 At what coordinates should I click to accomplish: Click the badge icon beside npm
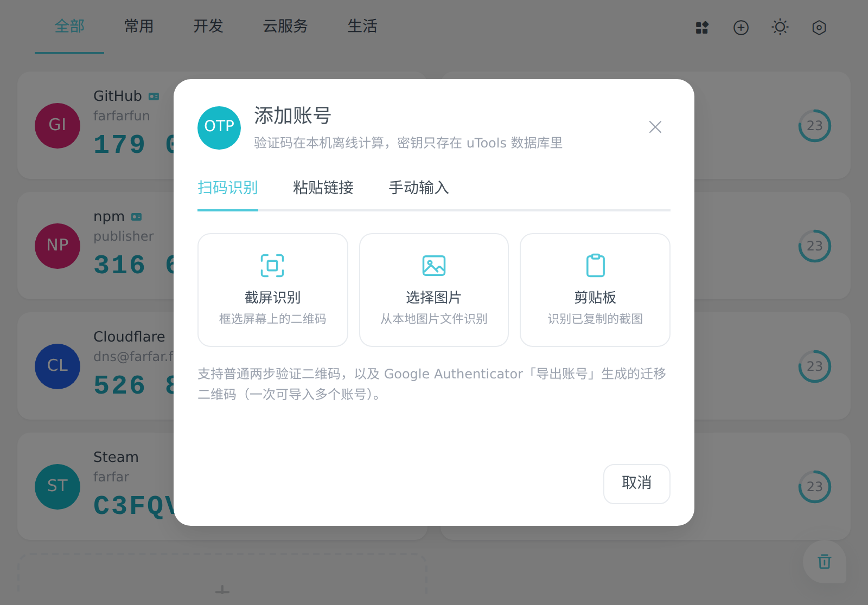click(x=137, y=217)
